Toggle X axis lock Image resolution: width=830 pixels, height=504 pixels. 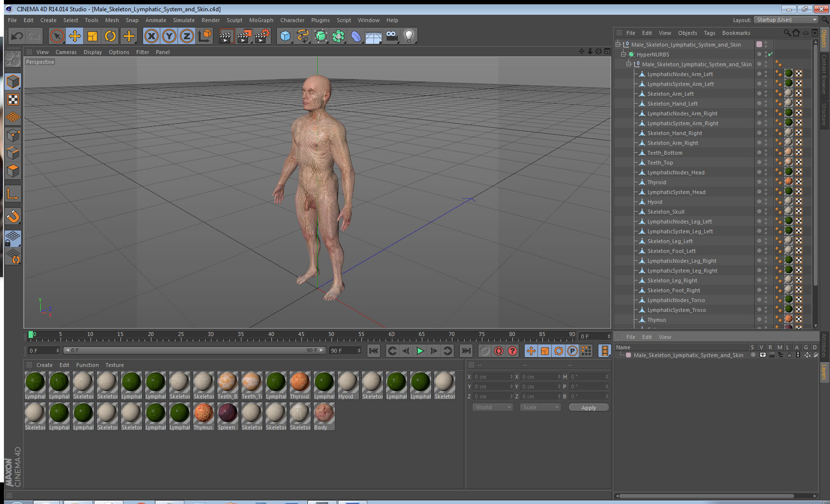151,36
